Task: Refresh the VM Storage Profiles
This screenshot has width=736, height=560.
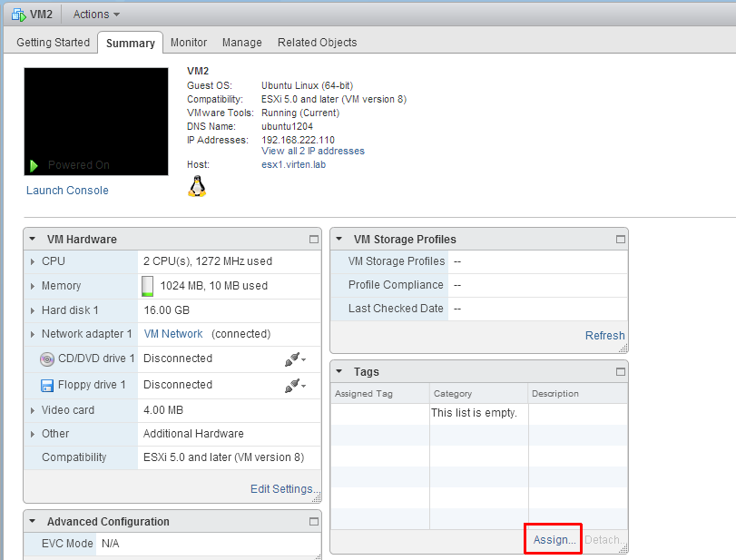Action: coord(605,336)
